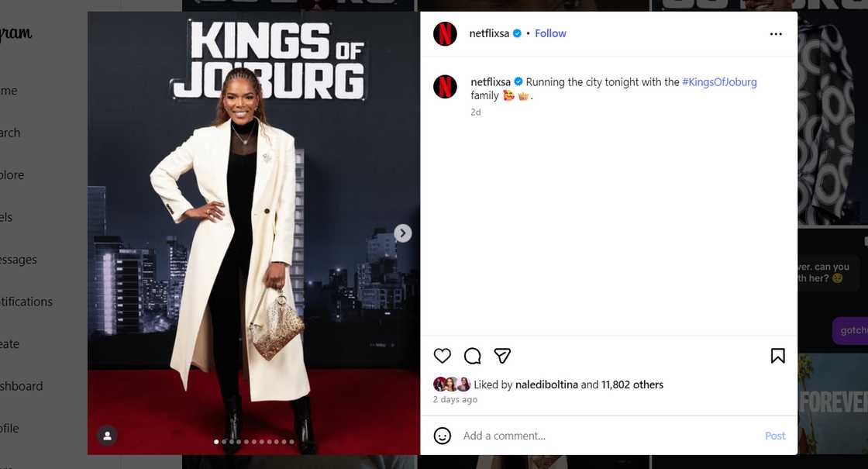868x469 pixels.
Task: Follow the netflixsa account
Action: [550, 33]
